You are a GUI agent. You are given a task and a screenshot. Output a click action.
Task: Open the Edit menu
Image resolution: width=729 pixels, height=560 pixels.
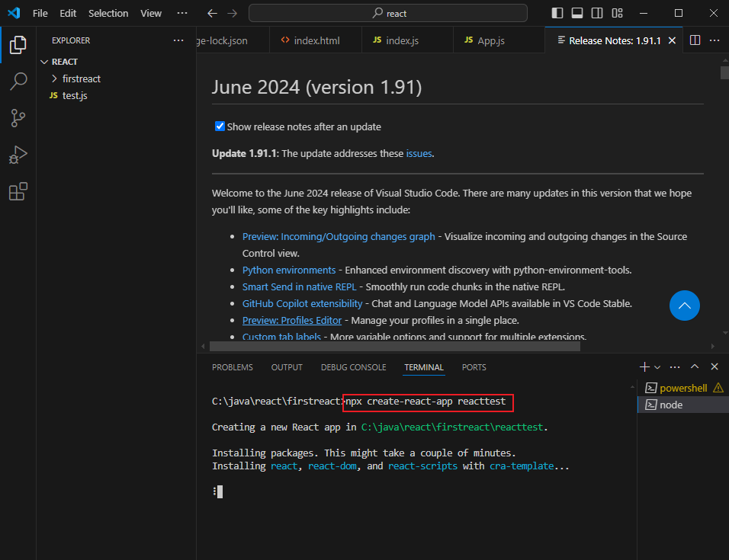coord(68,13)
